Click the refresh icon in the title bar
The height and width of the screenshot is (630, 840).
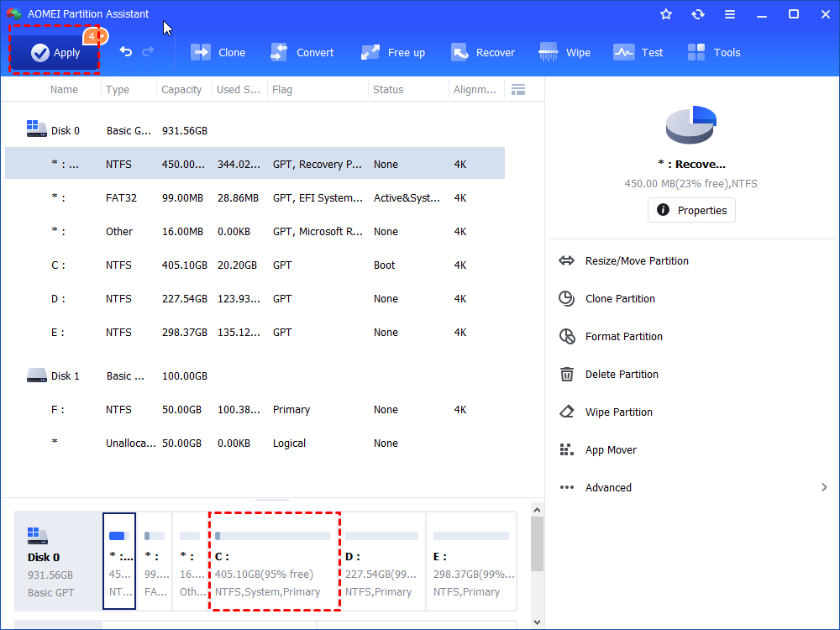[x=698, y=13]
